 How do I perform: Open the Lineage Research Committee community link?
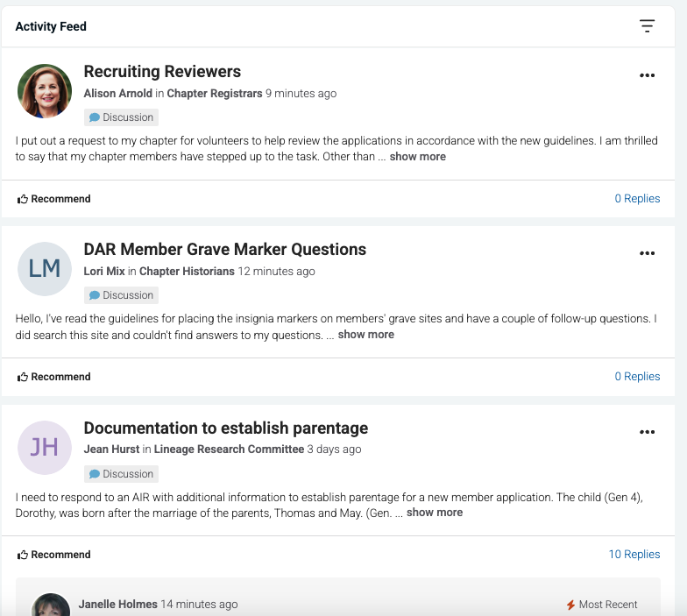pos(230,449)
